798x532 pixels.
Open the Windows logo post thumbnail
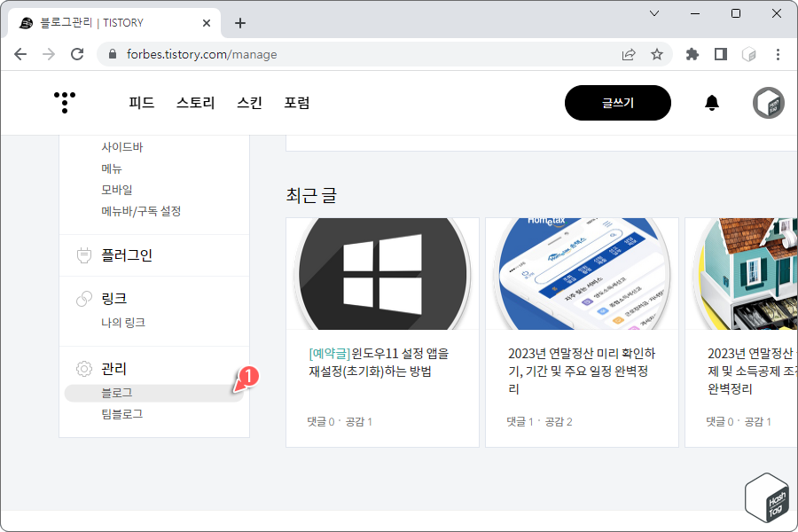383,274
